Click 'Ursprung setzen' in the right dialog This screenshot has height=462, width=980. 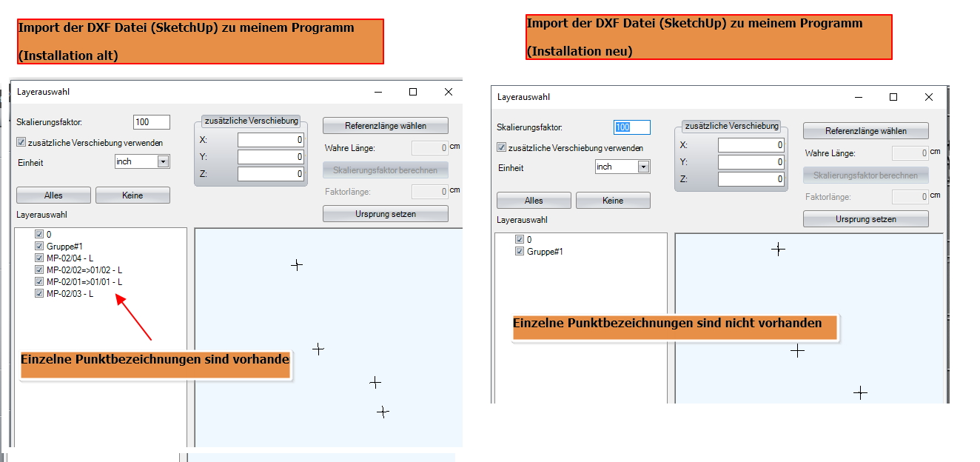coord(865,219)
